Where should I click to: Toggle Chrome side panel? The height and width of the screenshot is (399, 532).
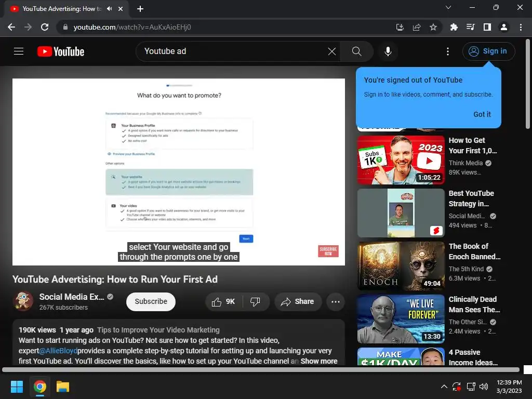[x=487, y=27]
